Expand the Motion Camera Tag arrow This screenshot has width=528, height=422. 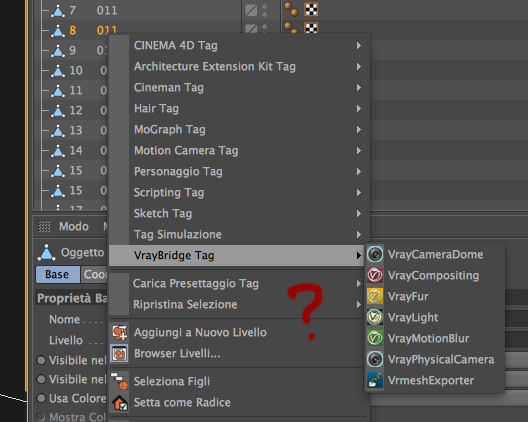click(x=359, y=151)
